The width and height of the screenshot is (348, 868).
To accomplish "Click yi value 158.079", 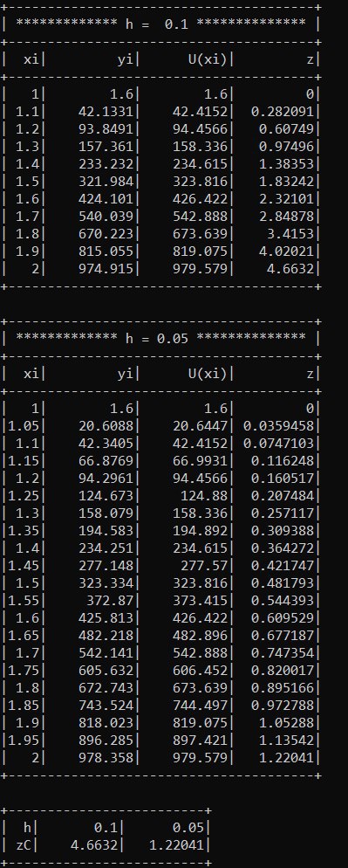I will pyautogui.click(x=106, y=513).
